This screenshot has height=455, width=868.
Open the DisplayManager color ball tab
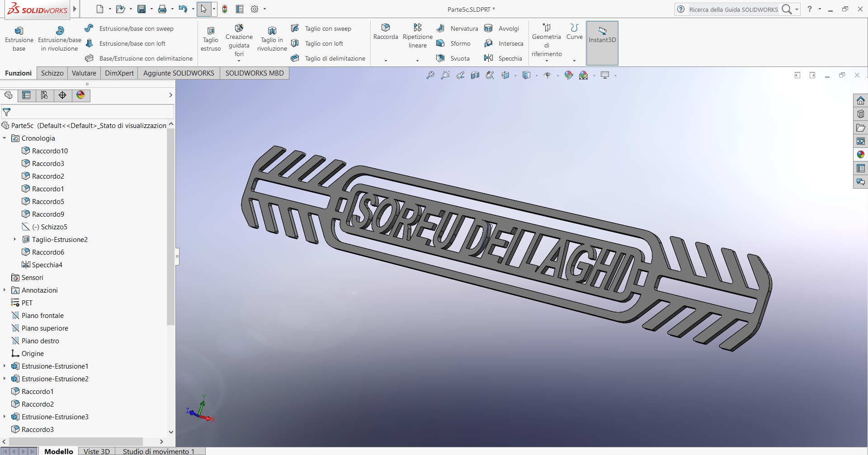pyautogui.click(x=80, y=95)
